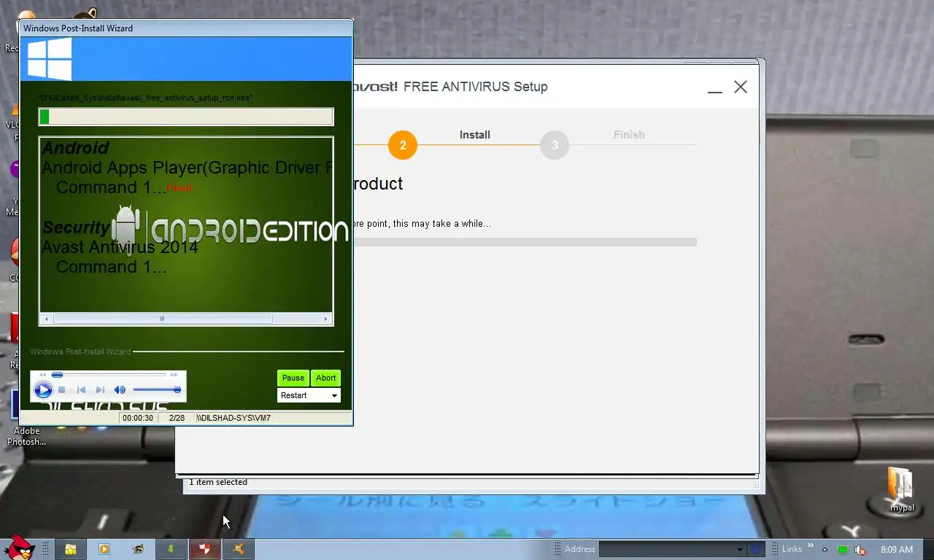The image size is (934, 560).
Task: Adjust the media player volume slider
Action: click(157, 390)
